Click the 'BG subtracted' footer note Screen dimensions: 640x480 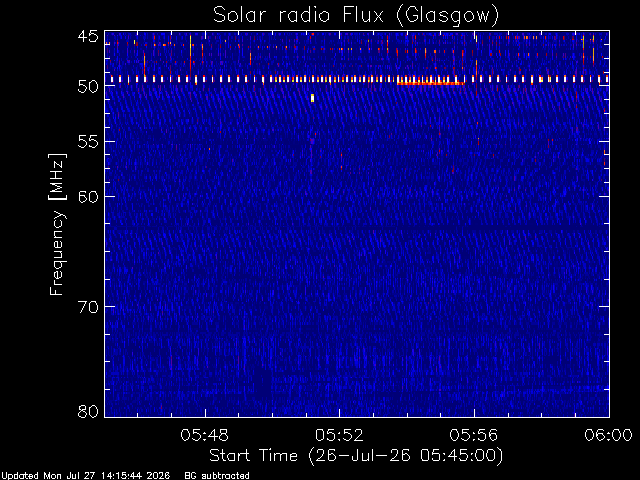pos(217,476)
